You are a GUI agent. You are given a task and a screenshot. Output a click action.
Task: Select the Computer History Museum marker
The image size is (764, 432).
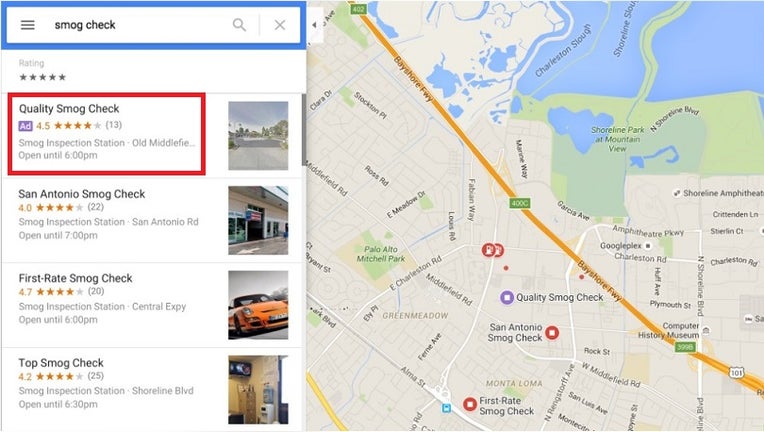click(706, 331)
